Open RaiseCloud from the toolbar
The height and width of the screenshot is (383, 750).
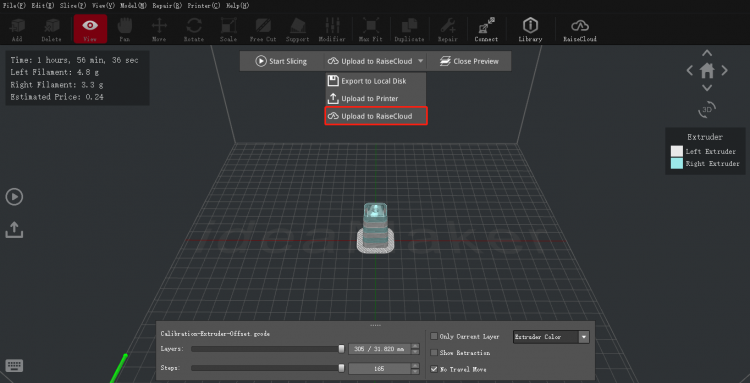point(580,30)
